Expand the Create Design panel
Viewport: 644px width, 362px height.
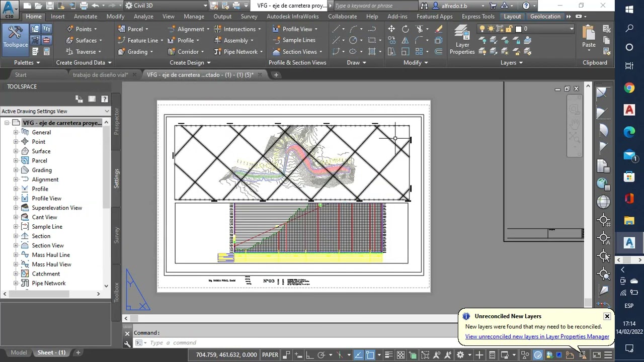tap(190, 62)
